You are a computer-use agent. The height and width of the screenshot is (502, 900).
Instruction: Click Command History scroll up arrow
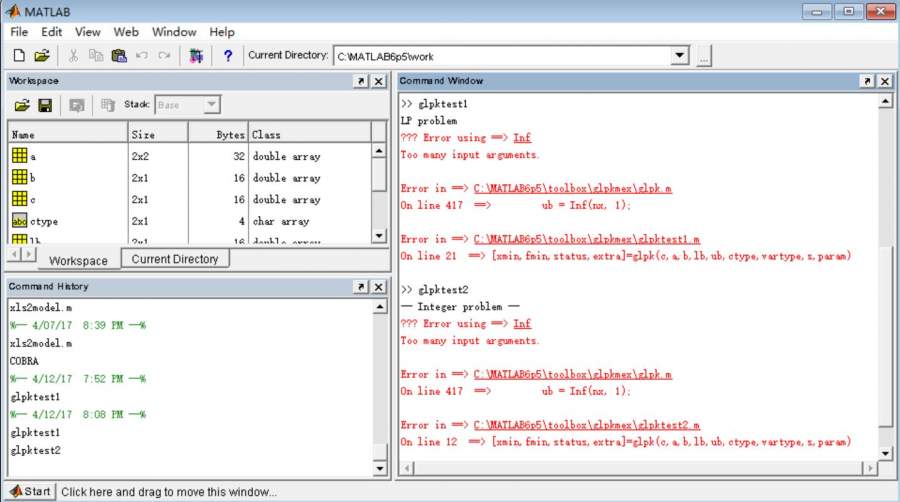pyautogui.click(x=379, y=307)
